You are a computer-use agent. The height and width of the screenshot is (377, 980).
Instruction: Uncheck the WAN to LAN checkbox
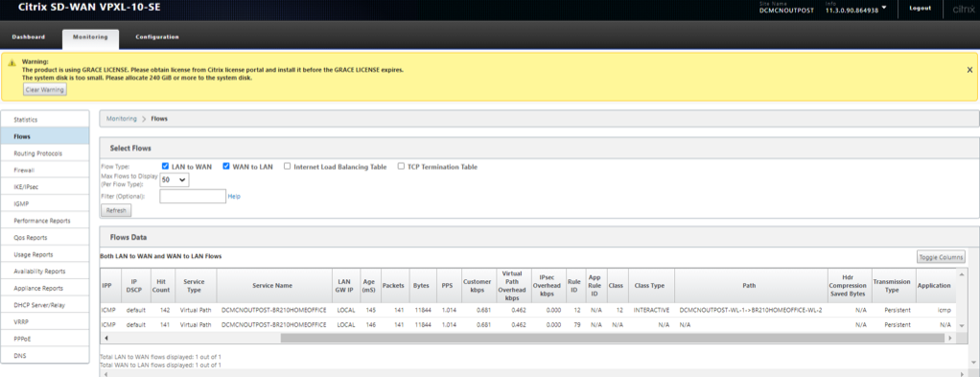coord(226,166)
